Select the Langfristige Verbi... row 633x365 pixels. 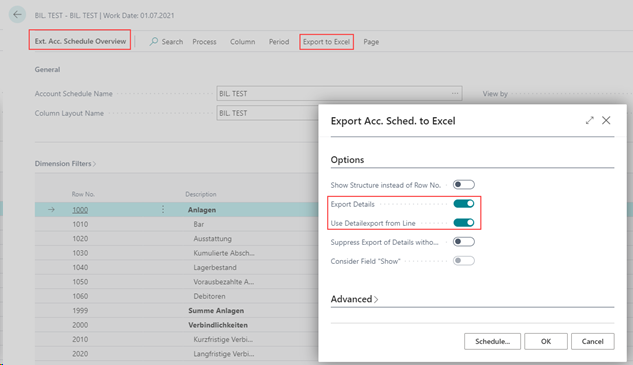176,354
